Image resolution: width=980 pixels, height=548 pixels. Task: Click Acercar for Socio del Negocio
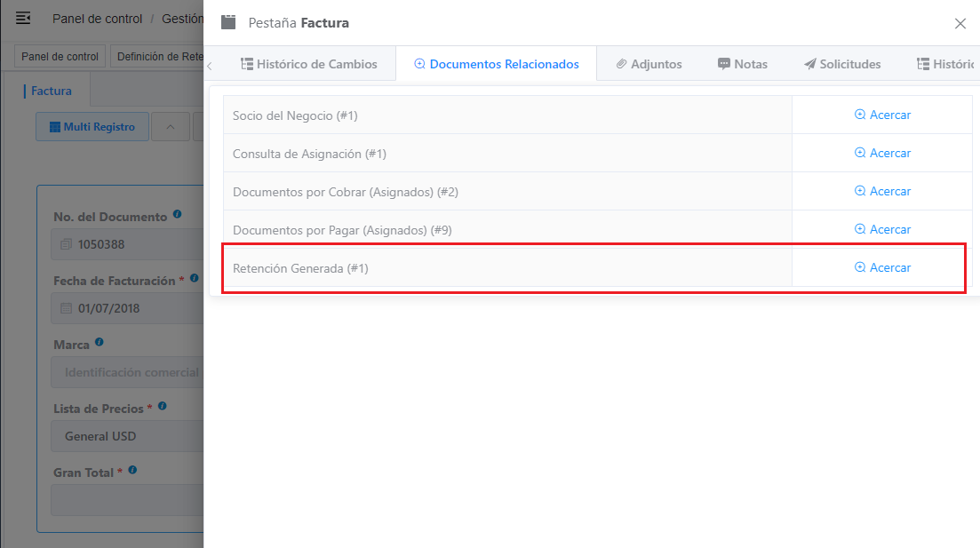click(882, 115)
